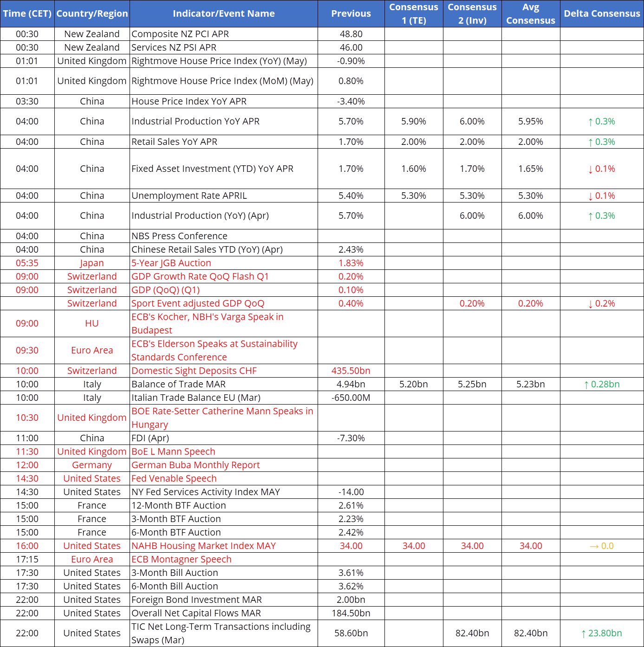Screen dimensions: 644x647
Task: Select the "Retail Sales YoY APR" cell
Action: point(224,142)
